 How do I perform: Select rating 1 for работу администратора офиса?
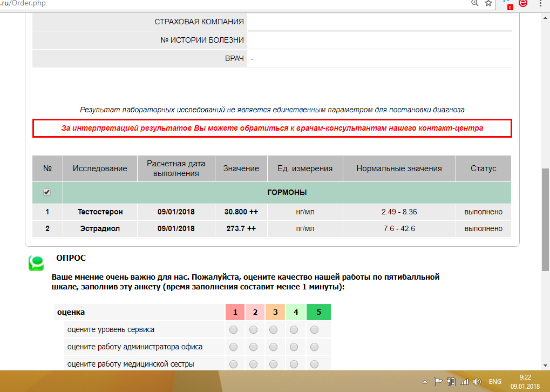(x=235, y=346)
